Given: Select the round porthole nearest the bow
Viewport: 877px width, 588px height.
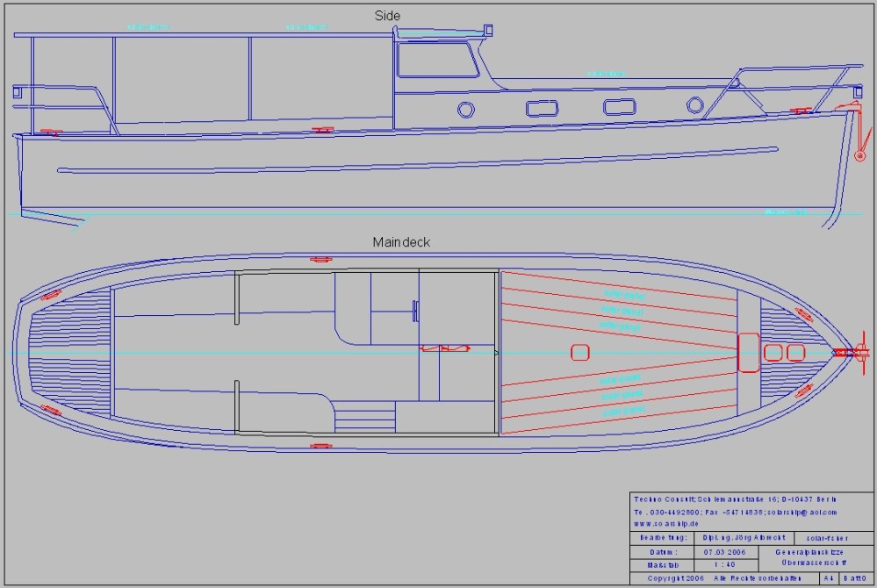Looking at the screenshot, I should point(694,106).
